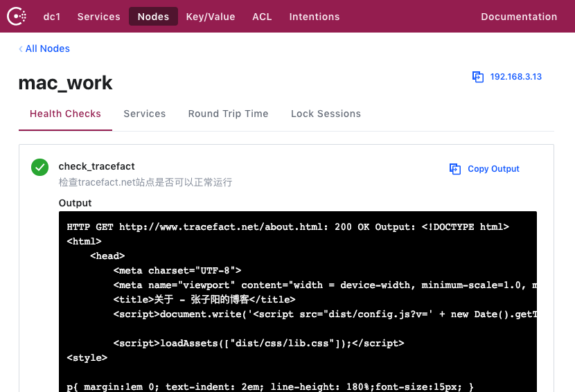
Task: Open the Intentions page
Action: [x=315, y=17]
